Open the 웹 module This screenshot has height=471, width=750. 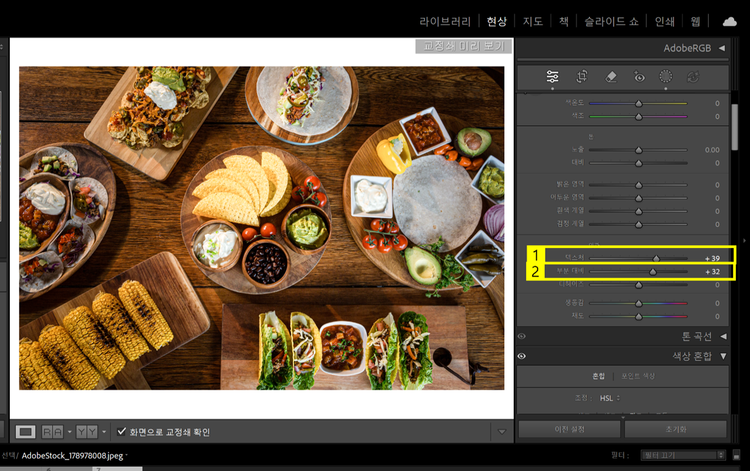(695, 22)
